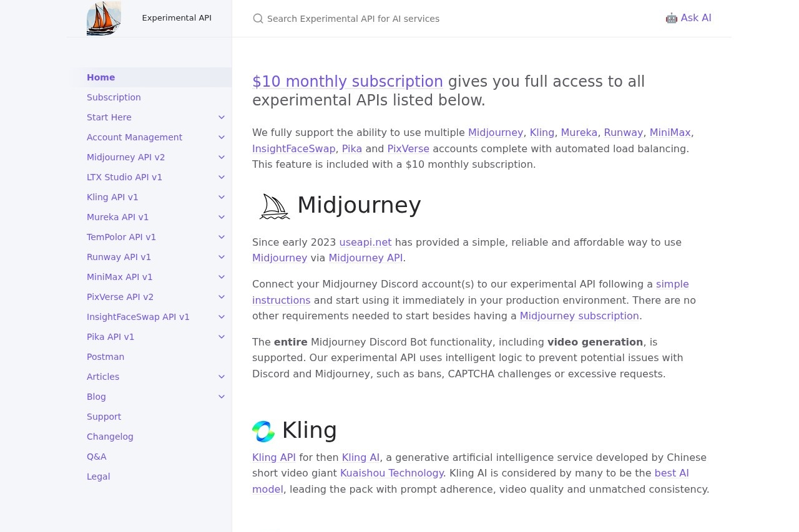Click the Kling colorful swirl logo
The width and height of the screenshot is (799, 532).
point(263,431)
